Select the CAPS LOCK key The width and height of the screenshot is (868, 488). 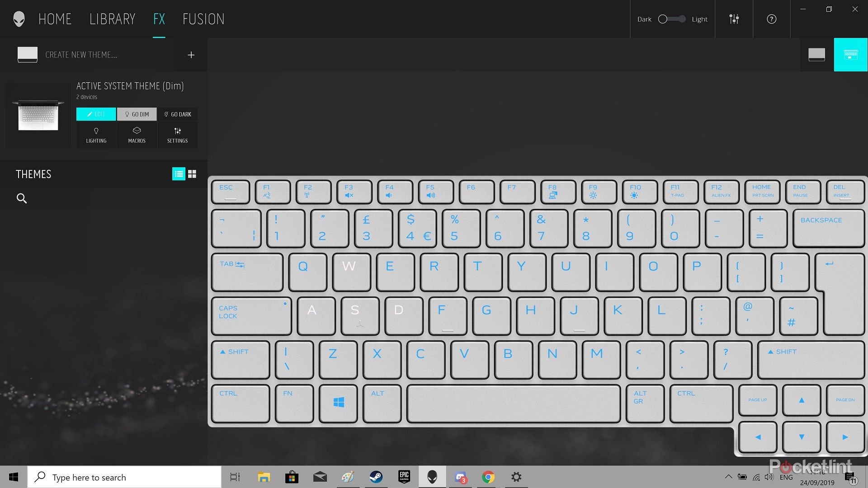251,315
